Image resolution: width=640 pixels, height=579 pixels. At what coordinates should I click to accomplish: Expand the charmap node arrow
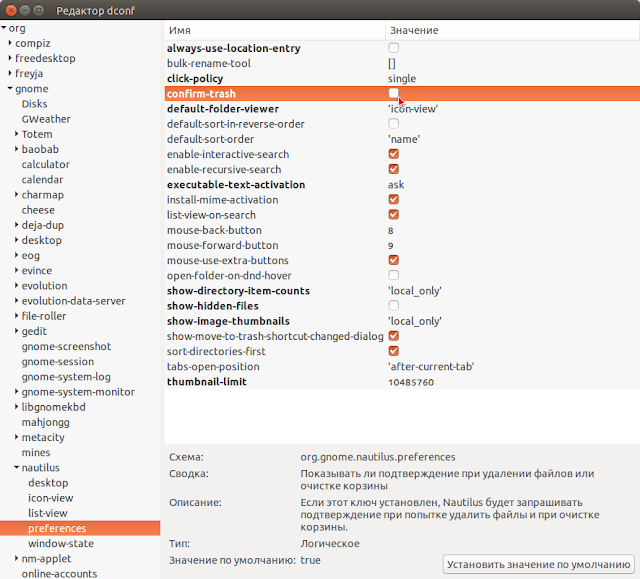coord(16,194)
